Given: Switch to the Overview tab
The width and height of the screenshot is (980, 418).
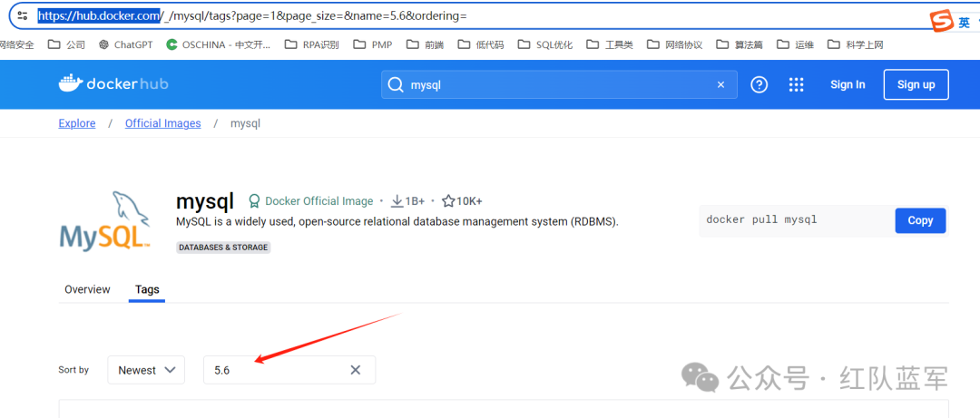Looking at the screenshot, I should pos(87,289).
